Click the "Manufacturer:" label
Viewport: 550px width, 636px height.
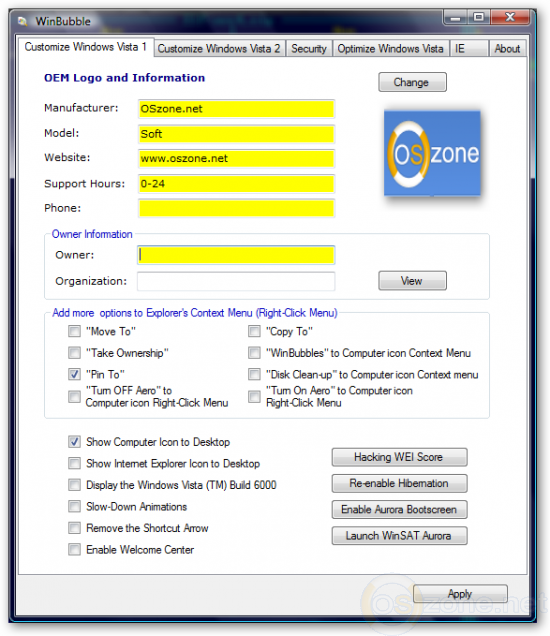tap(81, 108)
